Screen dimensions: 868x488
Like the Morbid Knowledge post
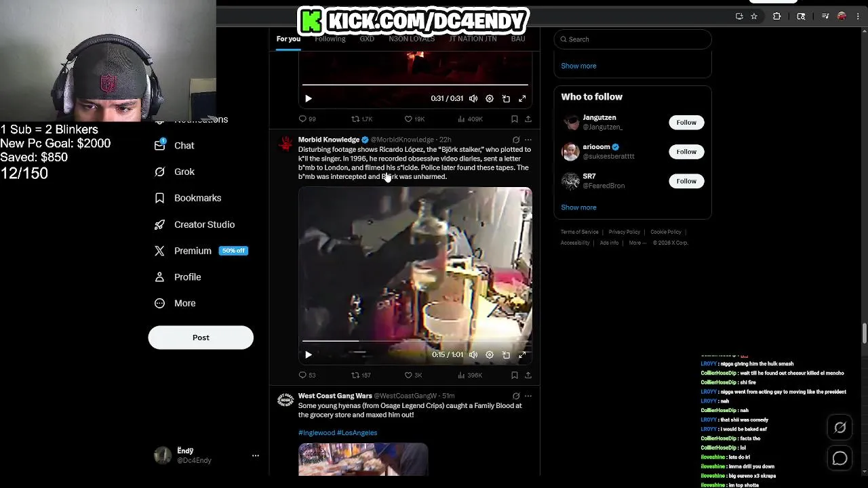tap(413, 375)
